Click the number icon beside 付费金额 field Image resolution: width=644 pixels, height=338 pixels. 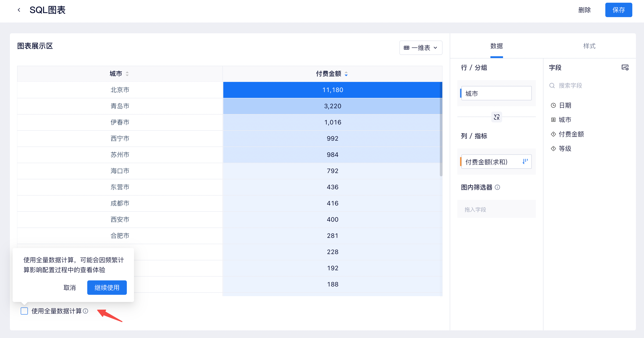(553, 134)
